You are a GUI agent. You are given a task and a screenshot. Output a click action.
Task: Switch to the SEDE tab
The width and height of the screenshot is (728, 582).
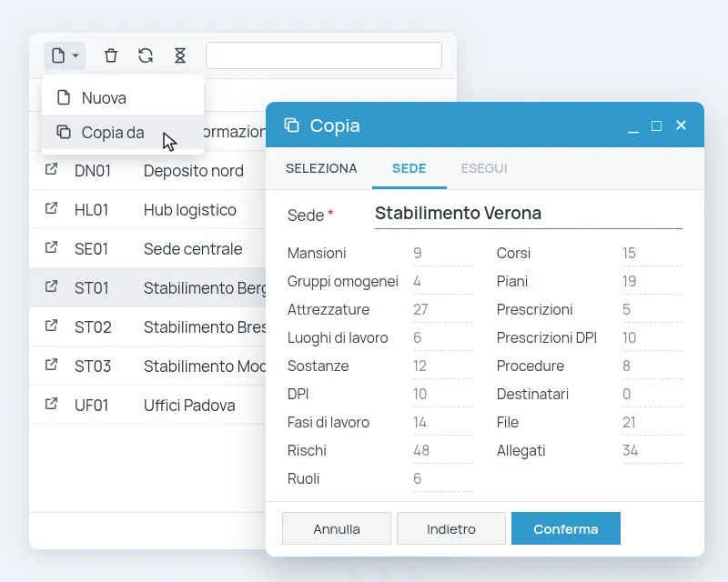(409, 168)
